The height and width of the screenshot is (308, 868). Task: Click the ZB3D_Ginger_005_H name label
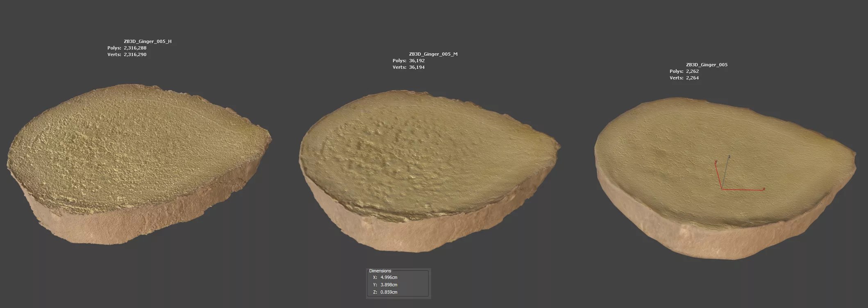(148, 41)
